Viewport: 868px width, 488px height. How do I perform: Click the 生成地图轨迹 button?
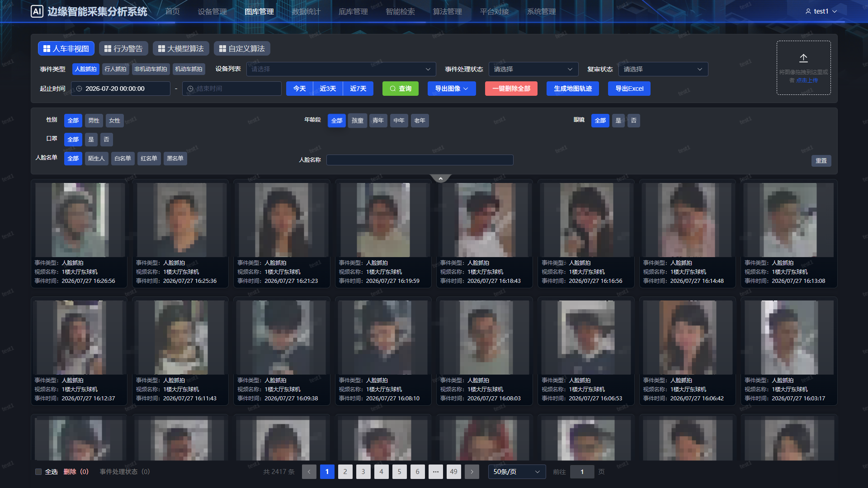point(573,89)
